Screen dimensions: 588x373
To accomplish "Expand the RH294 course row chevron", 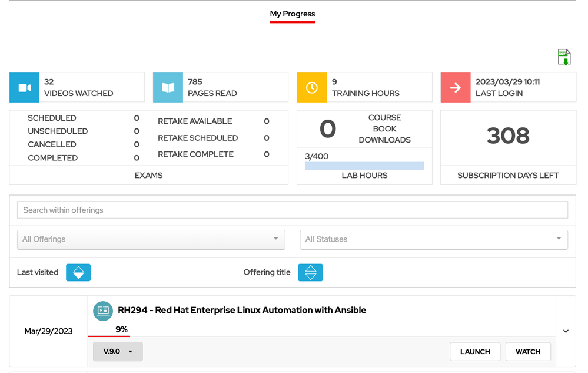I will click(x=566, y=331).
